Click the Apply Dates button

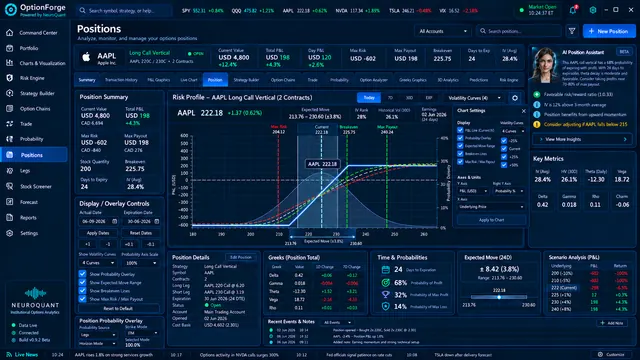tap(98, 233)
